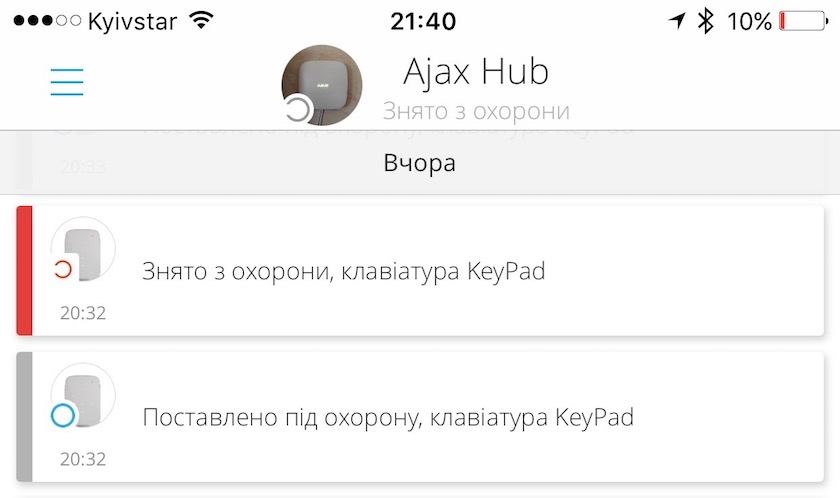Tap the battery indicator icon

coord(804,21)
